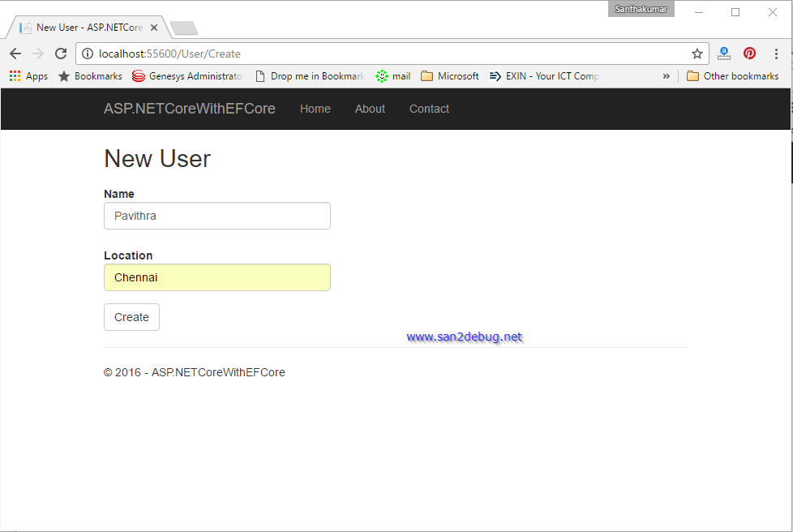Reload the page
The image size is (793, 532).
coord(61,54)
